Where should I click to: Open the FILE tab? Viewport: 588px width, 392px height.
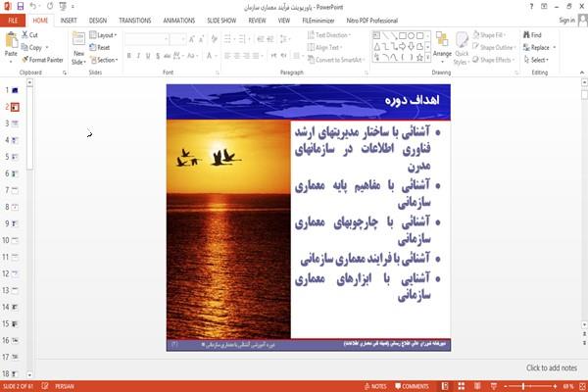click(x=13, y=21)
